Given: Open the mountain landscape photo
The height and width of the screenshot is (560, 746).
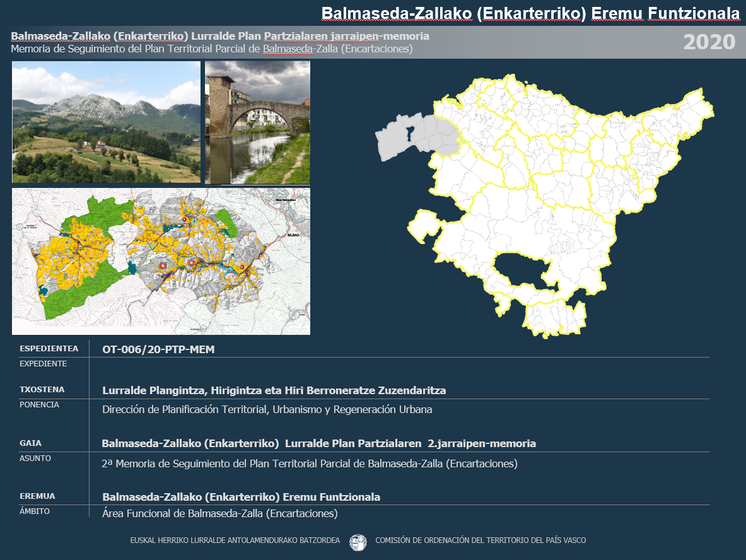Looking at the screenshot, I should (x=106, y=122).
